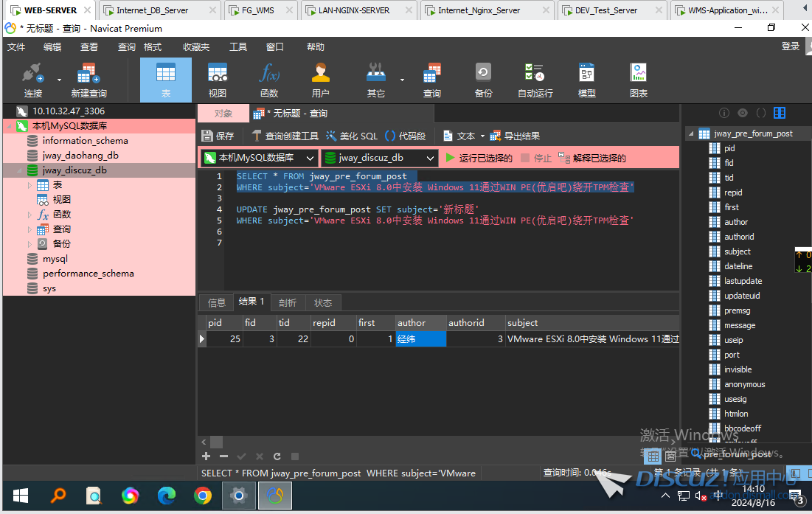The image size is (812, 514).
Task: Sort by the subject column header
Action: (592, 322)
